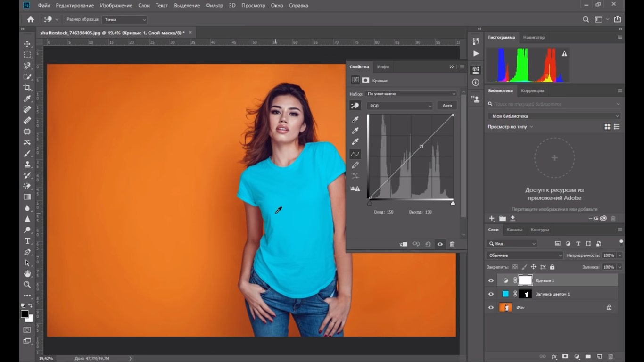Switch to the Коррекция tab

point(532,91)
